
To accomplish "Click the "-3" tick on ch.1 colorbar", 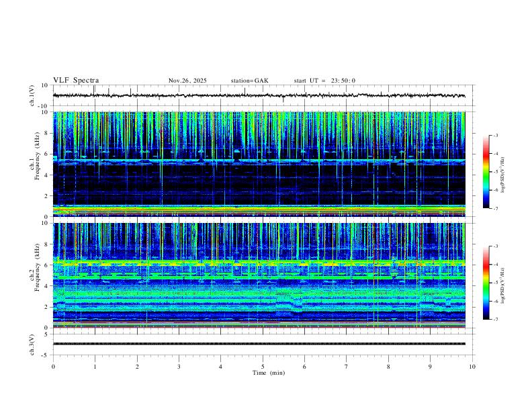I will point(495,135).
